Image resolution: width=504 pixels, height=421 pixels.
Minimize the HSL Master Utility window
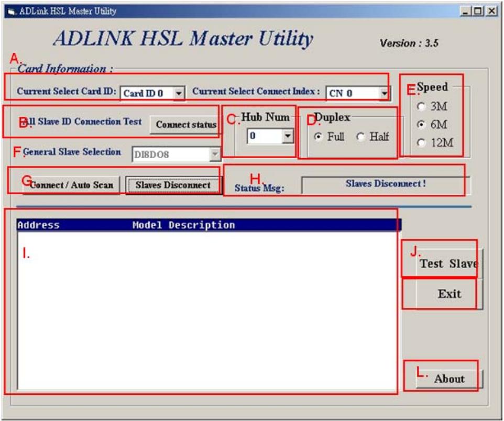[x=466, y=11]
